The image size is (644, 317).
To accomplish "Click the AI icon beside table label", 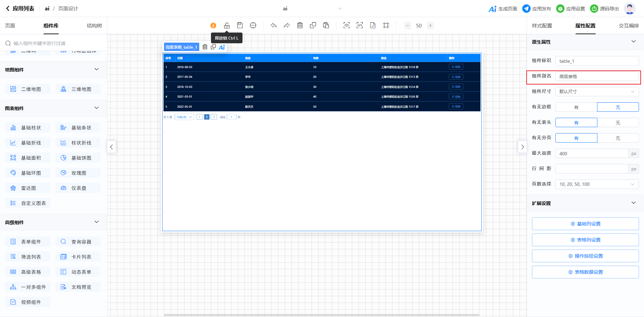I will tap(222, 47).
